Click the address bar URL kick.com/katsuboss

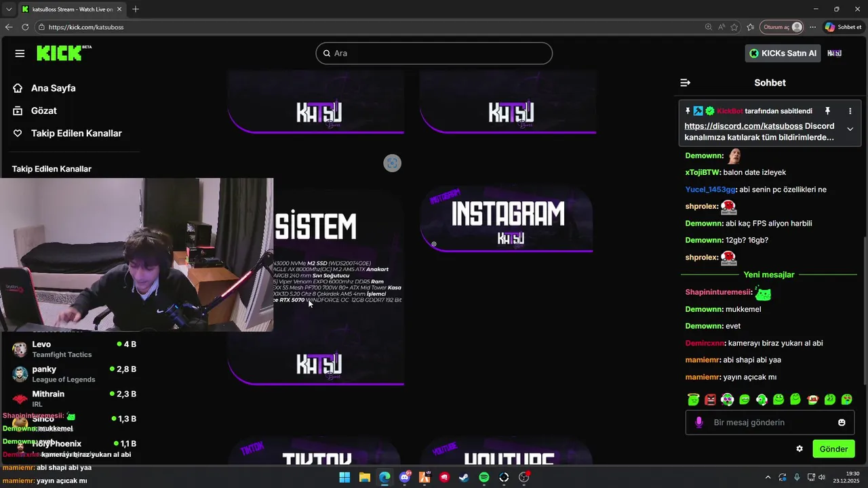86,27
